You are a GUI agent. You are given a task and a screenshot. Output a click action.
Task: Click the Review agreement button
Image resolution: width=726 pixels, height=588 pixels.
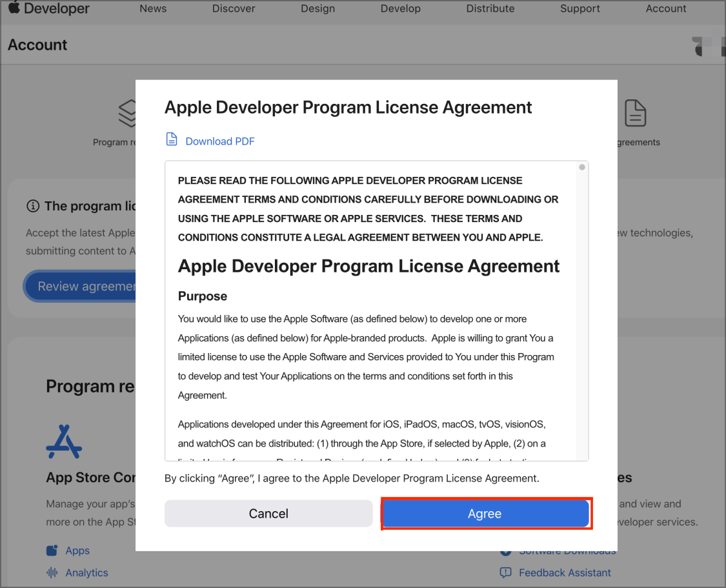84,286
